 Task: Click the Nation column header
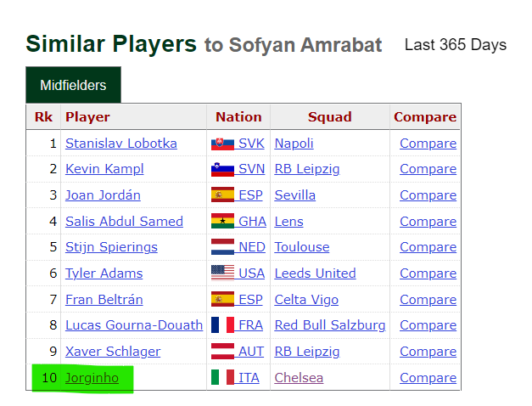coord(238,117)
